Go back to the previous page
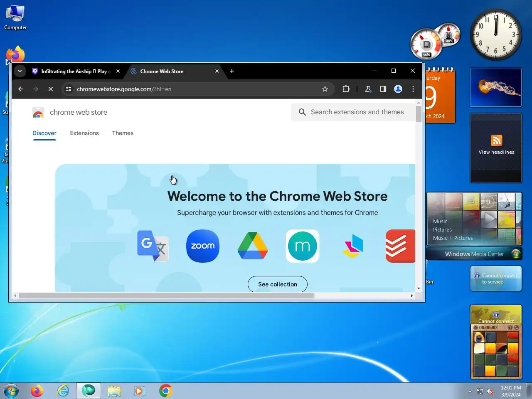The width and height of the screenshot is (532, 399). pyautogui.click(x=21, y=89)
